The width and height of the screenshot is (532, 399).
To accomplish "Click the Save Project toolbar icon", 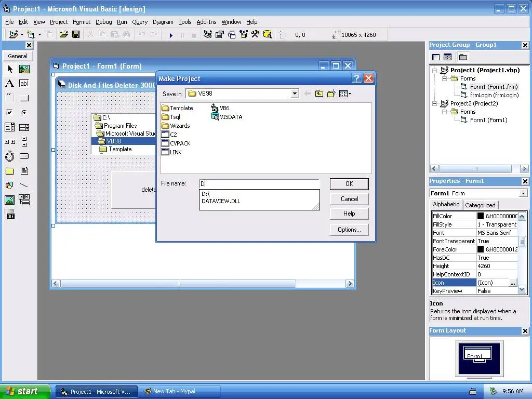I will (76, 35).
